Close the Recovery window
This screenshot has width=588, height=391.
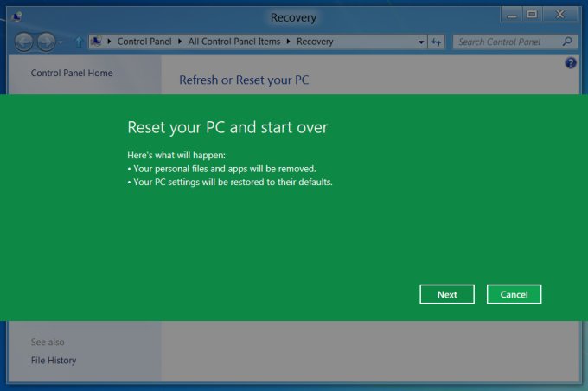(x=559, y=15)
